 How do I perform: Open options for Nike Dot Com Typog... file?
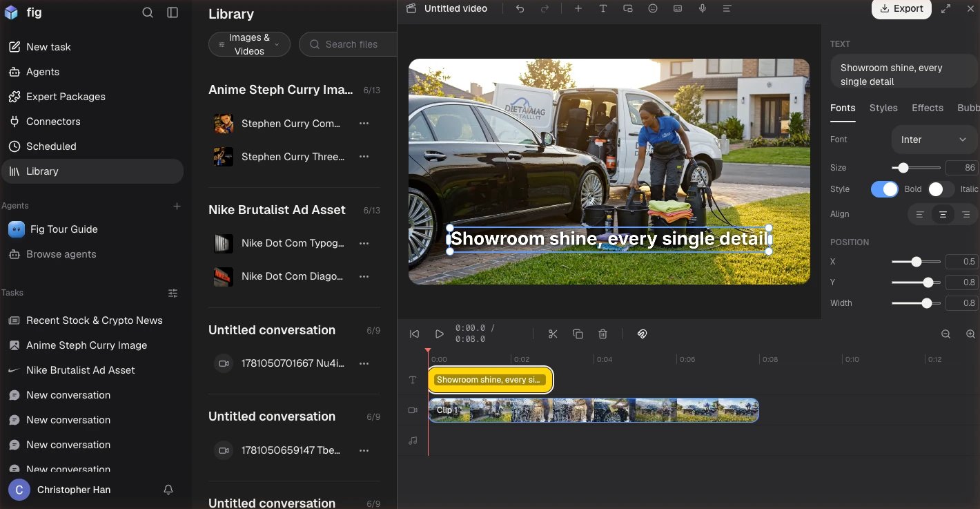pyautogui.click(x=364, y=243)
